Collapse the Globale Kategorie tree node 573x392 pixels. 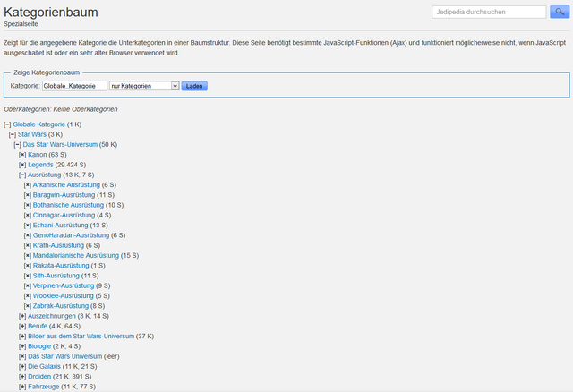7,124
